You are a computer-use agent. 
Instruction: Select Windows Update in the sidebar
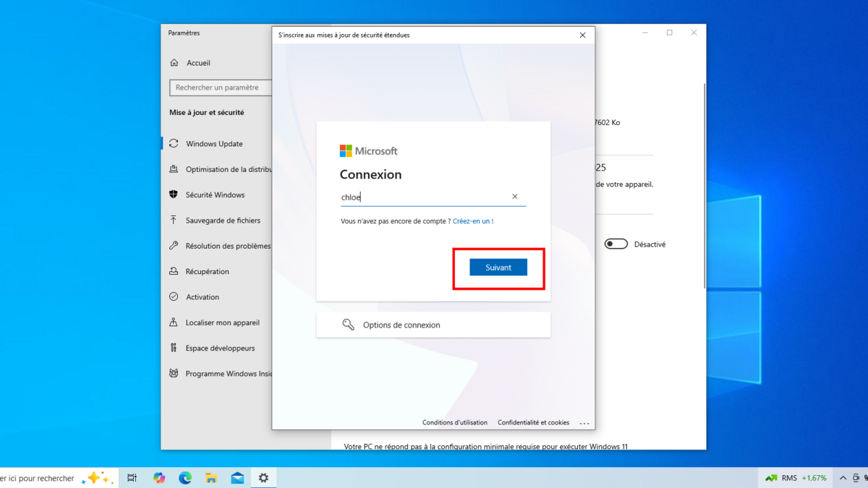coord(214,144)
